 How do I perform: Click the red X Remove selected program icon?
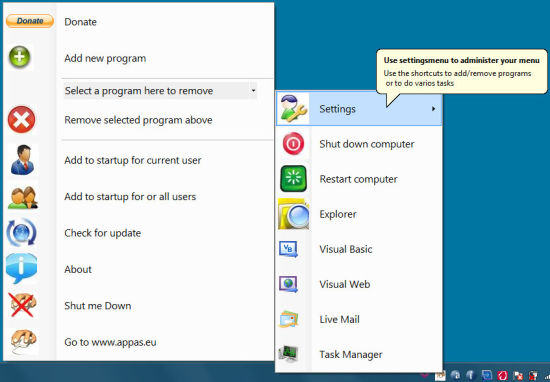pos(21,120)
